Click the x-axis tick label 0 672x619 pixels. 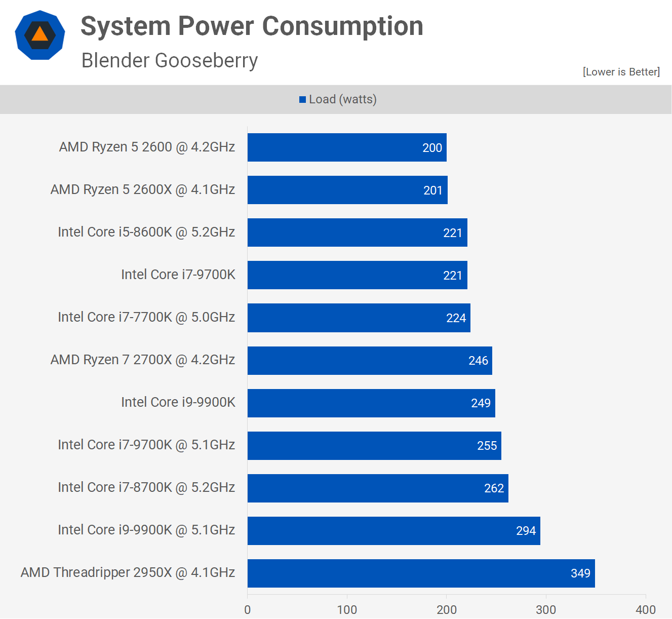tap(248, 609)
